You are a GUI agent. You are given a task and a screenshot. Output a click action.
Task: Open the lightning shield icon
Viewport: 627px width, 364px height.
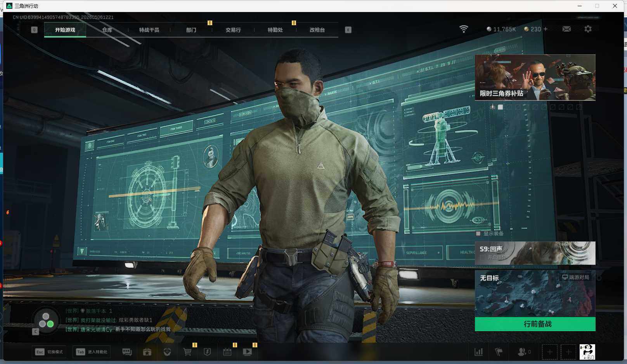(207, 352)
